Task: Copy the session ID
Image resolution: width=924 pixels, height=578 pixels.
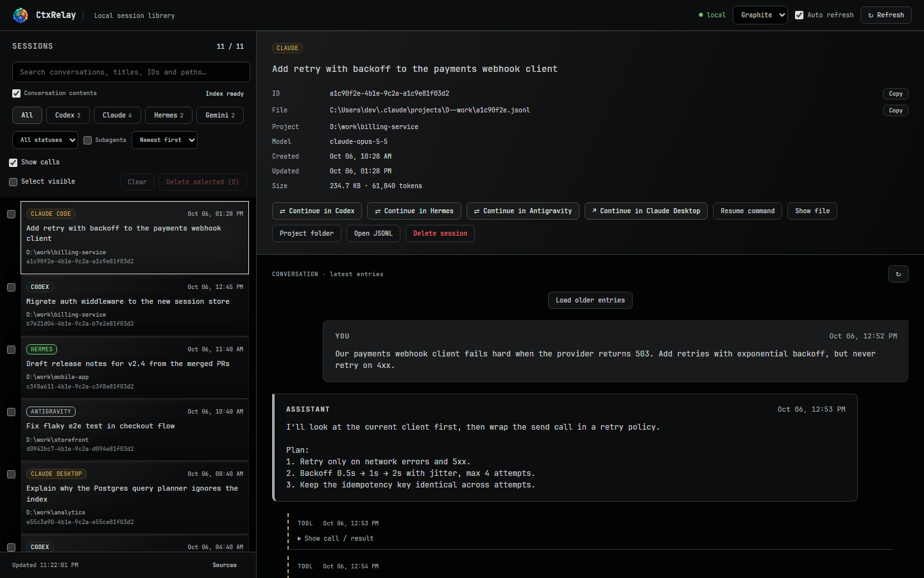Action: point(896,94)
